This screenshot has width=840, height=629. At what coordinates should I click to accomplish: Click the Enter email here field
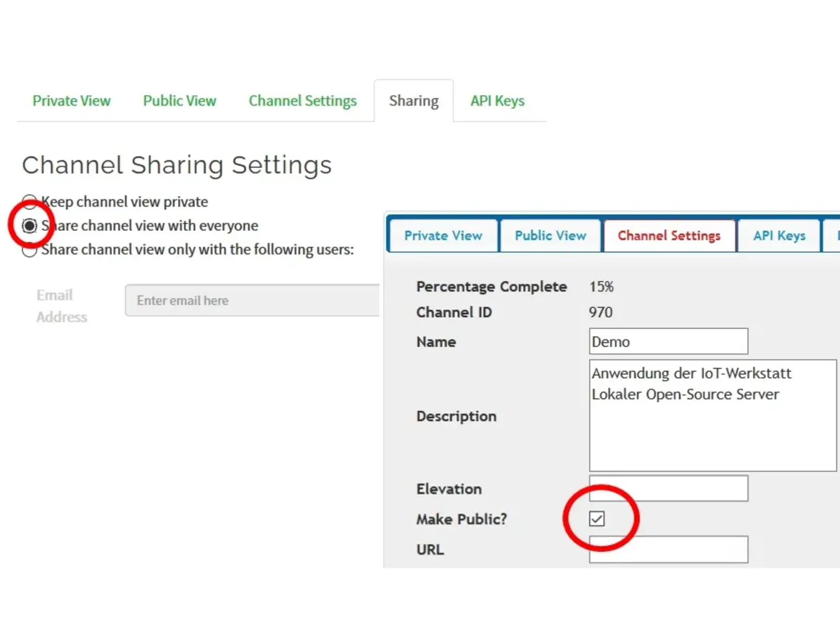click(252, 301)
